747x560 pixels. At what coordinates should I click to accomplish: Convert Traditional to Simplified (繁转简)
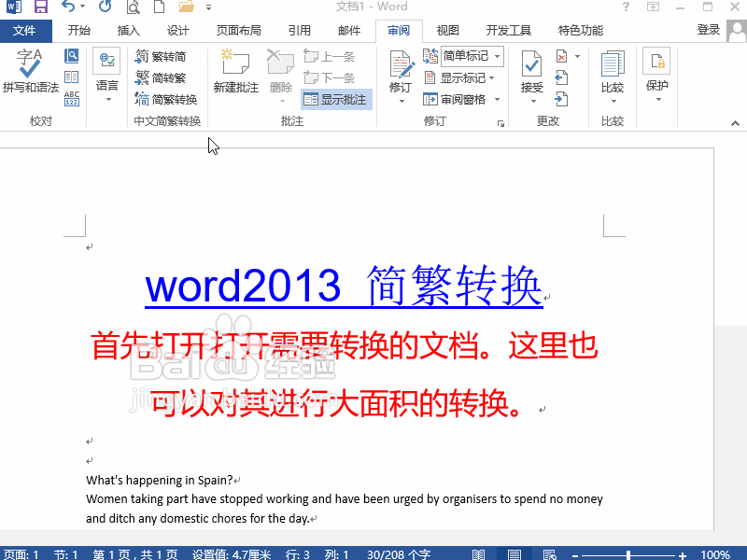point(161,56)
